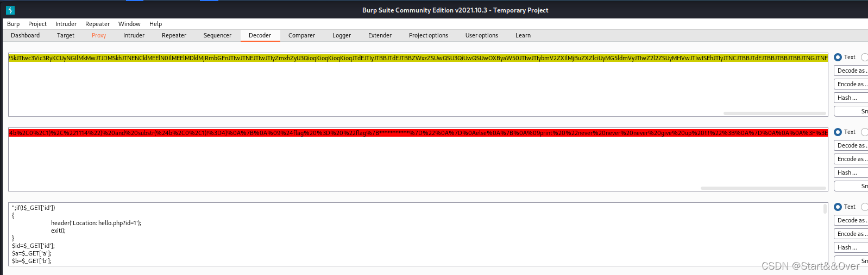Open the Project menu

37,24
